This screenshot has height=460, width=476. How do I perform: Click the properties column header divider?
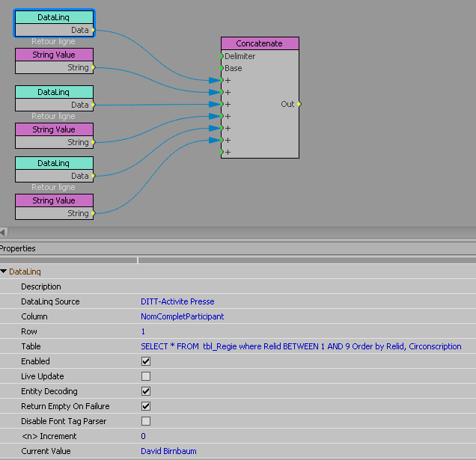(138, 260)
